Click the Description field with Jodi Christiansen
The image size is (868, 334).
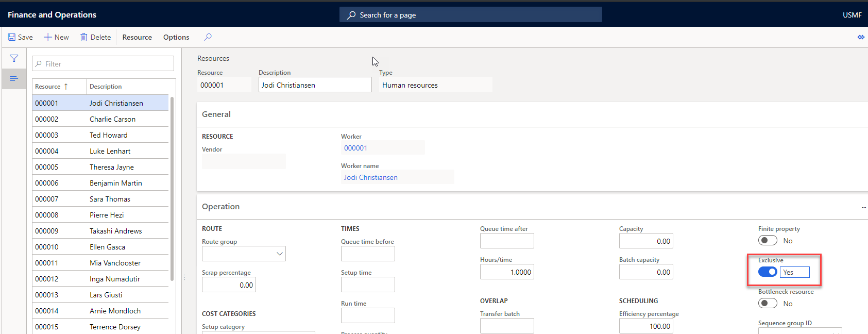click(x=315, y=85)
